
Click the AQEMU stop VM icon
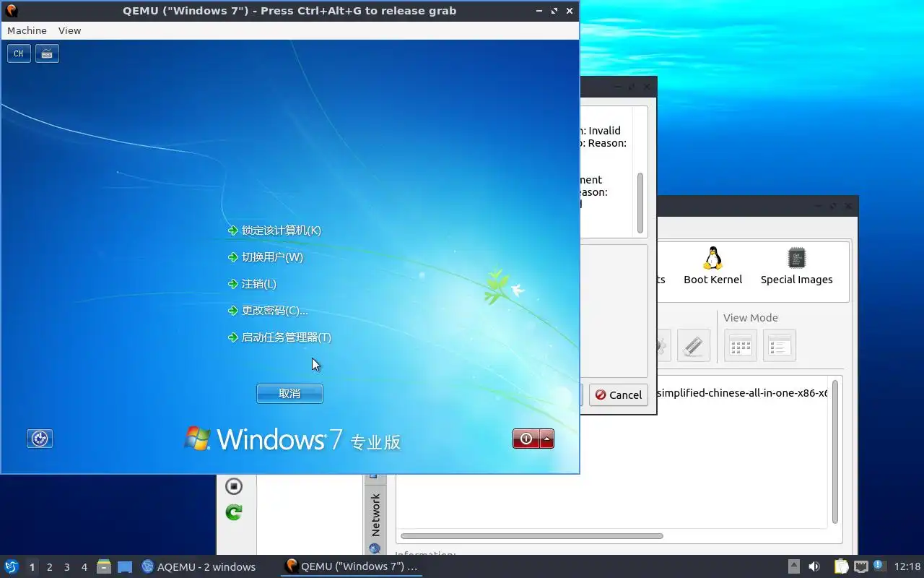(233, 486)
